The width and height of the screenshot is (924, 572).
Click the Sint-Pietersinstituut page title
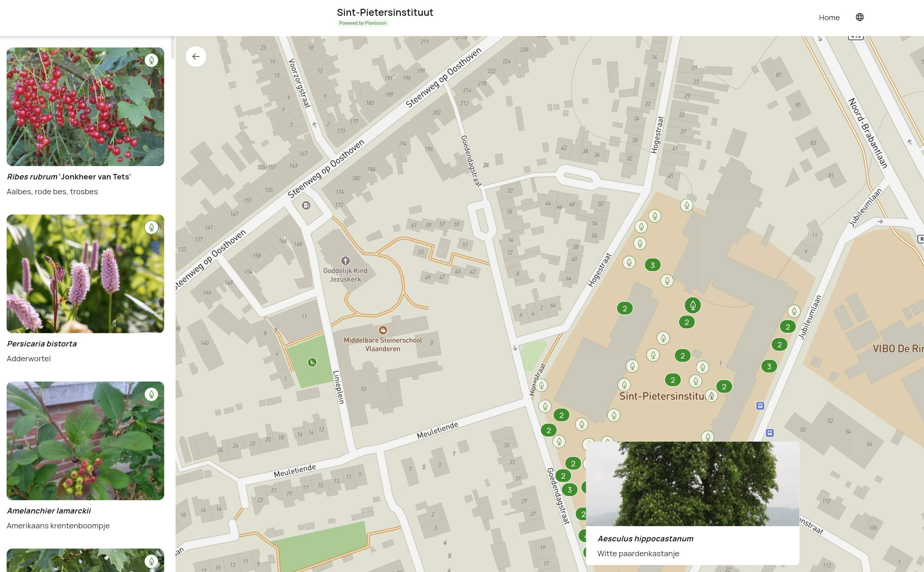click(385, 12)
